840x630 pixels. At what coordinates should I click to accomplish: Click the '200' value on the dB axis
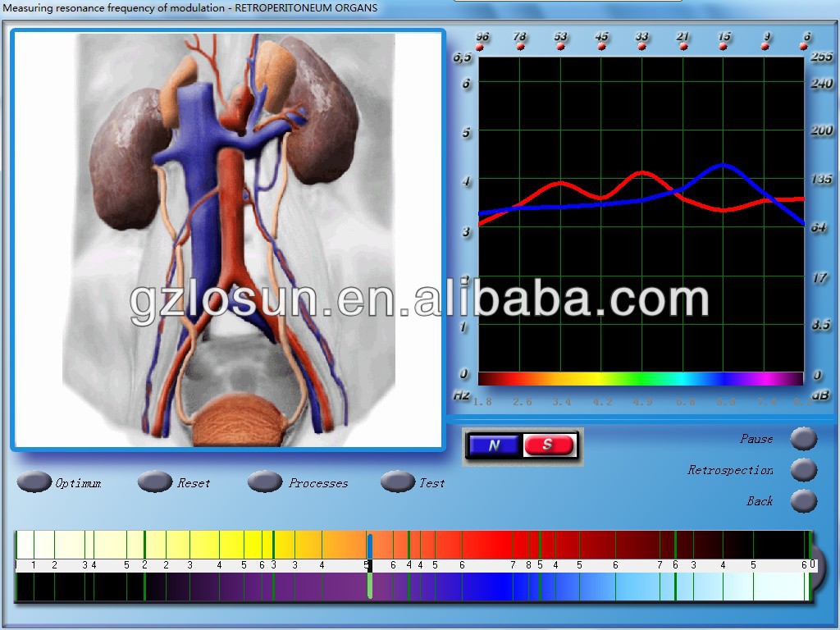(x=821, y=130)
